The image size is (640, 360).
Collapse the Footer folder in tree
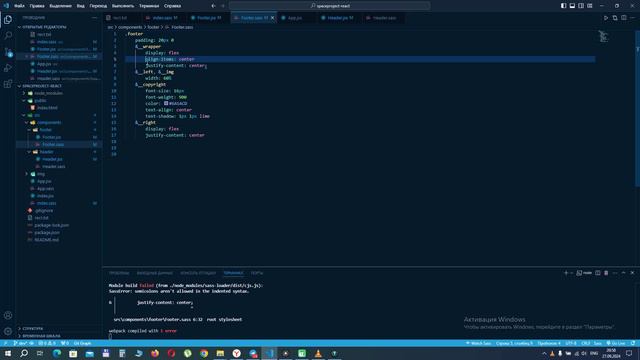[45, 130]
